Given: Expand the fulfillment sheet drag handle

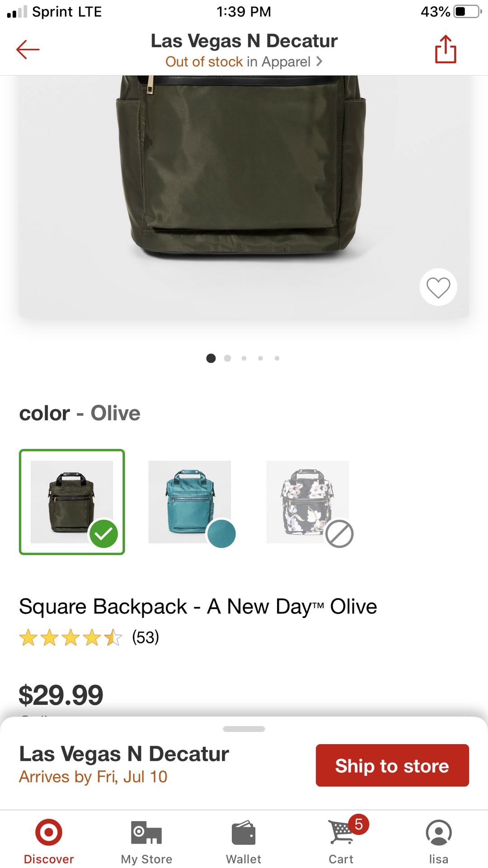Looking at the screenshot, I should tap(244, 729).
